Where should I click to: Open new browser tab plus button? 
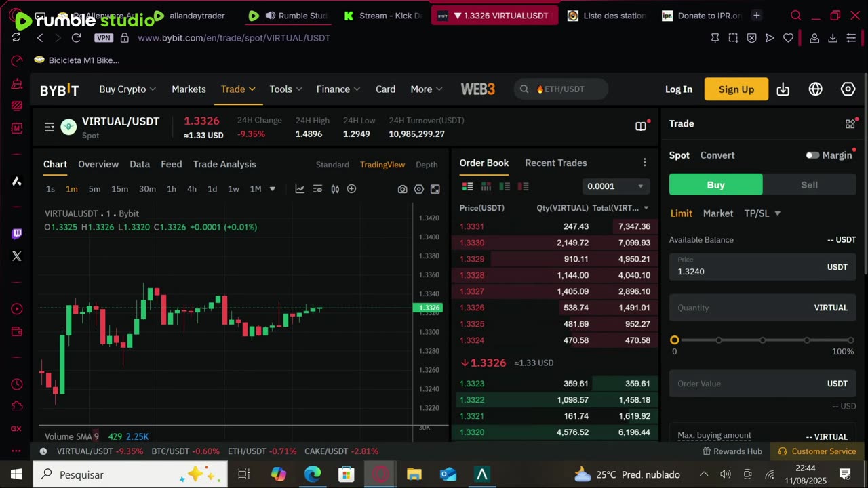point(757,16)
